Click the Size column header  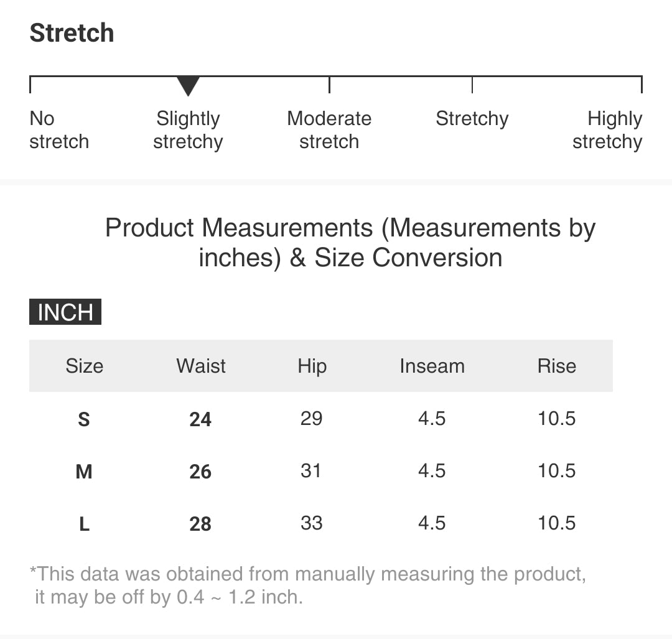84,366
